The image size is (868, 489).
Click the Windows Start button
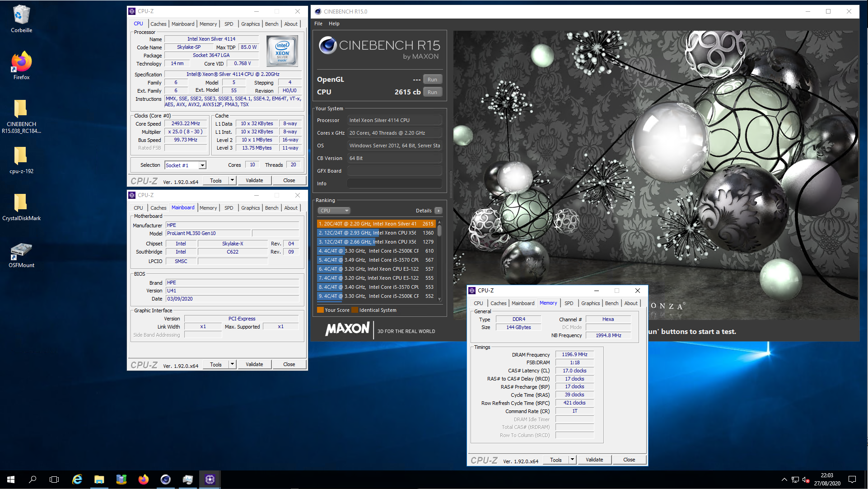(11, 480)
